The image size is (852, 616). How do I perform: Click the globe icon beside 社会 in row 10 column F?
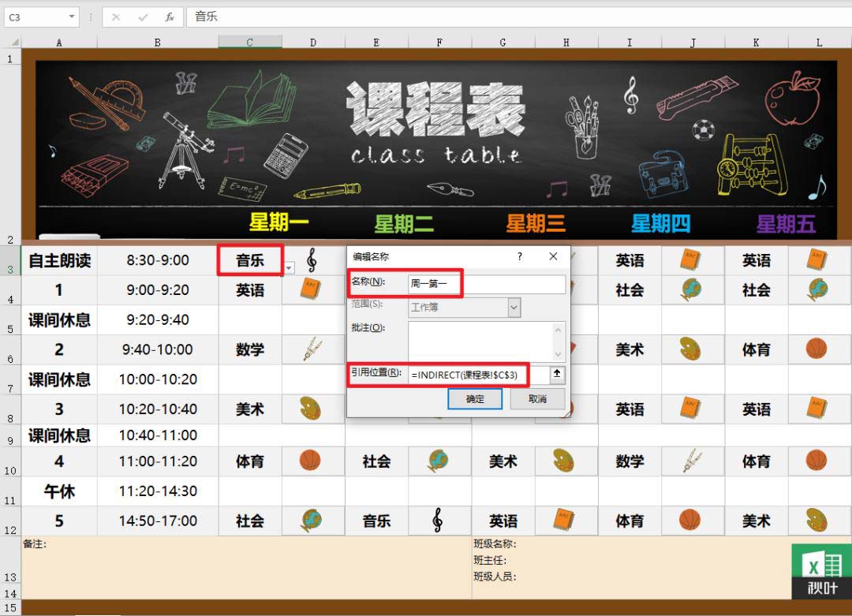[x=437, y=461]
